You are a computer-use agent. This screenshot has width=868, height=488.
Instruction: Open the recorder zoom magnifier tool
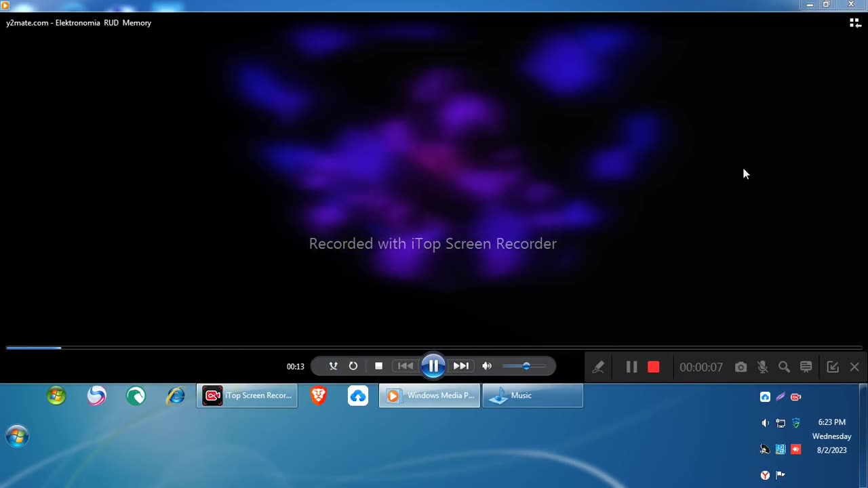point(784,367)
